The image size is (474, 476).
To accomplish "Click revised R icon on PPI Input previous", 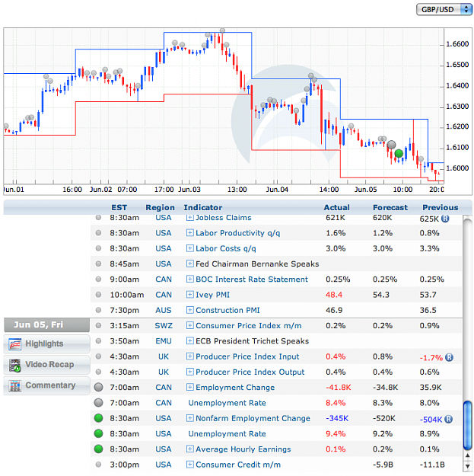I will (449, 357).
